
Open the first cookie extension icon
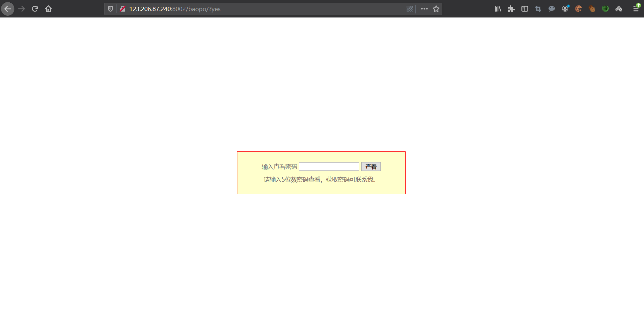(579, 9)
